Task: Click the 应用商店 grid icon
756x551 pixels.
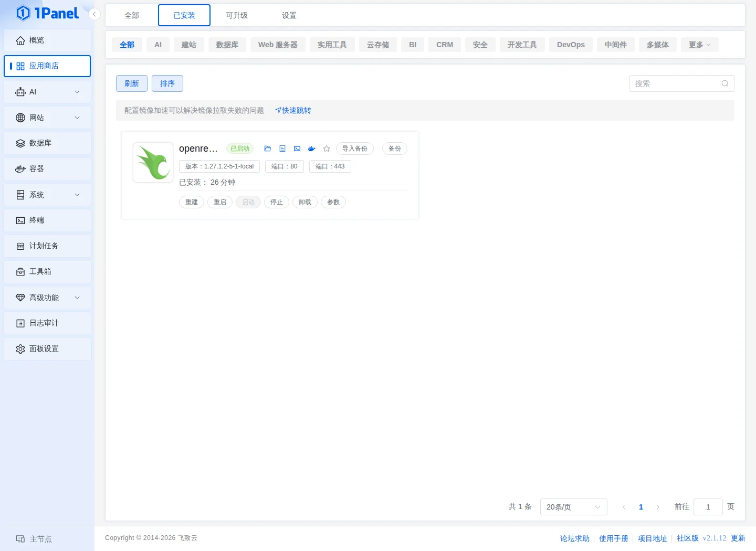Action: tap(20, 66)
